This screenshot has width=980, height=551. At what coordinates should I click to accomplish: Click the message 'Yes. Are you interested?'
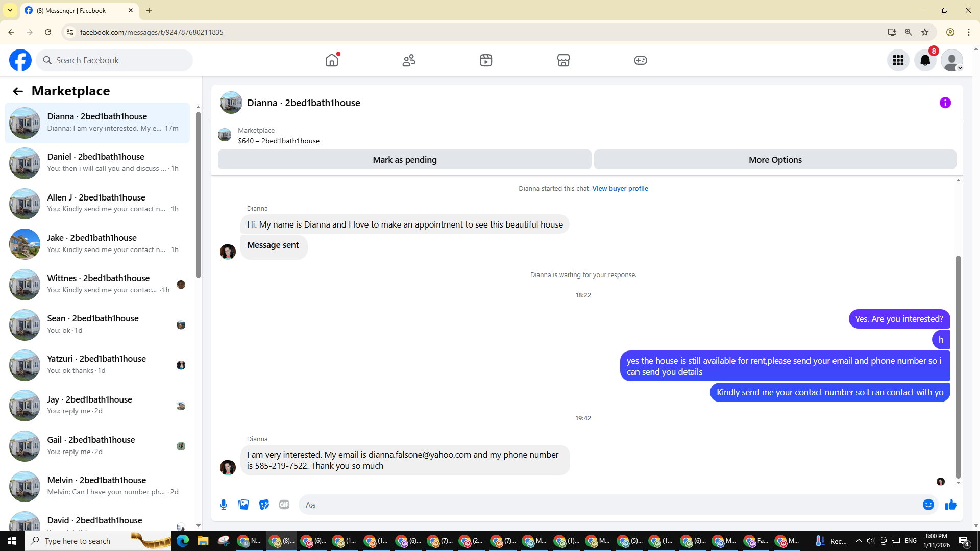[899, 319]
